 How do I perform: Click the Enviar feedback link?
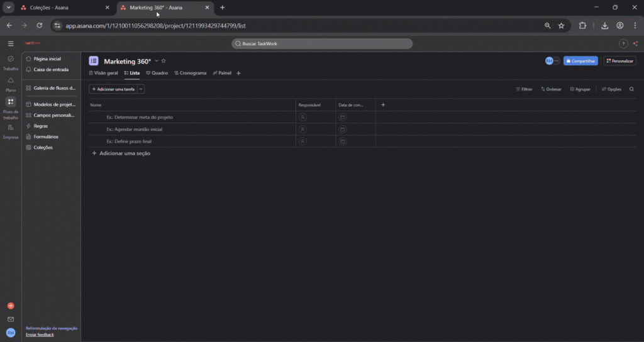click(x=40, y=334)
